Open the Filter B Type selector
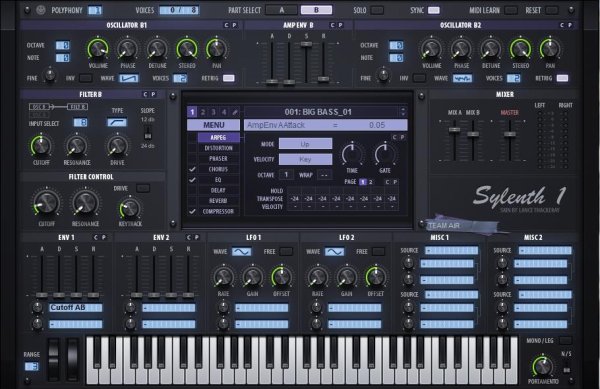The width and height of the screenshot is (600, 389). point(117,122)
